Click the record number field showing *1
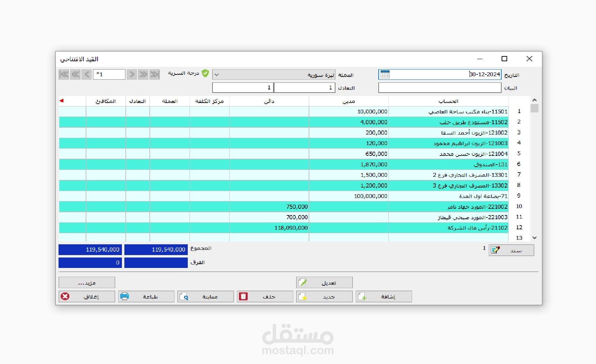The height and width of the screenshot is (364, 596). [x=109, y=74]
